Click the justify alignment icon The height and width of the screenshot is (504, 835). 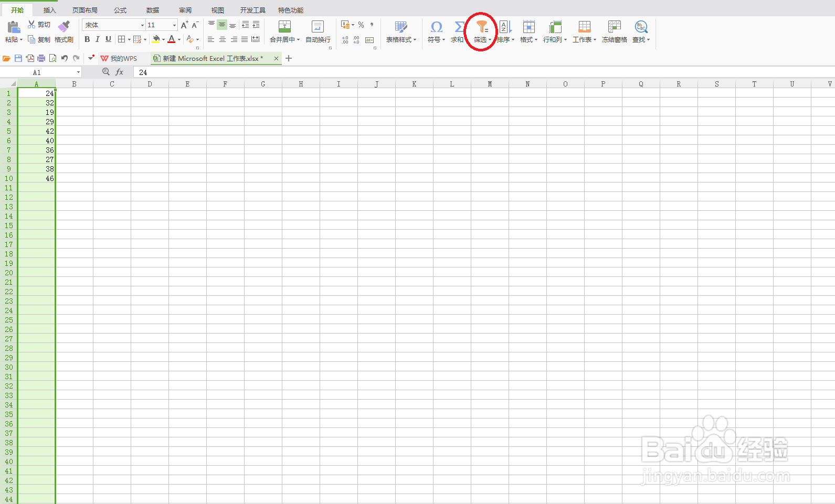point(245,39)
